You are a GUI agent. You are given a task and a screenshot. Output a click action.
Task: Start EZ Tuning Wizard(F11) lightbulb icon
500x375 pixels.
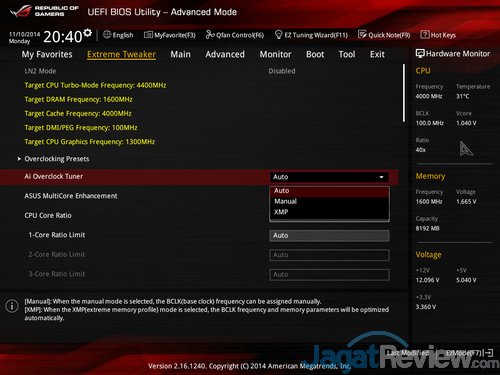[x=278, y=35]
